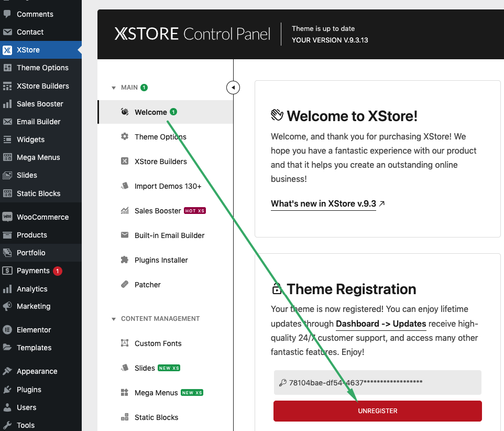Click the Plugins plug icon in sidebar

tap(7, 390)
